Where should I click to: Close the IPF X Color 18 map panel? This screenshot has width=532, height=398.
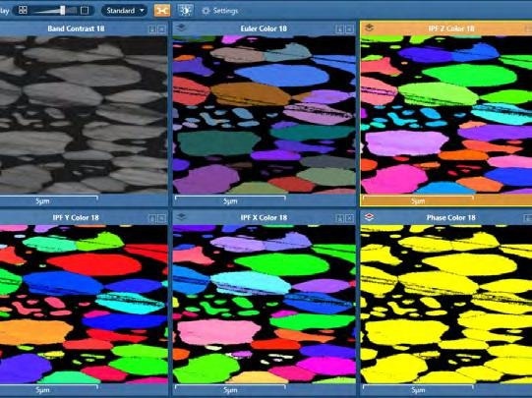click(349, 219)
